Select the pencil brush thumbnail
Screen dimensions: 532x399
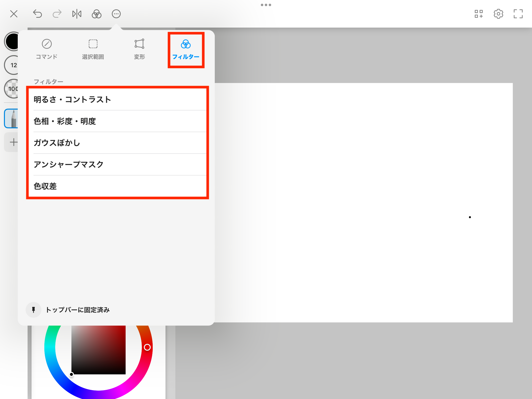point(11,118)
